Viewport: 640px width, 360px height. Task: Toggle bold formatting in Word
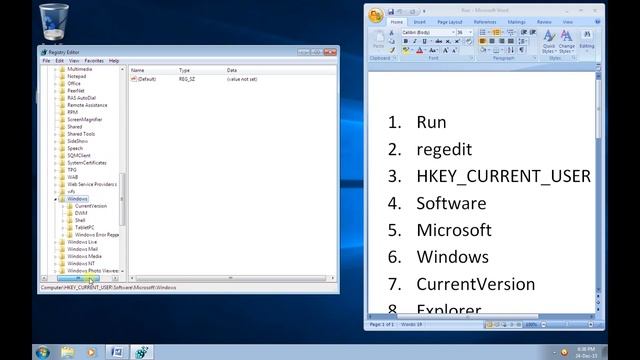click(406, 41)
